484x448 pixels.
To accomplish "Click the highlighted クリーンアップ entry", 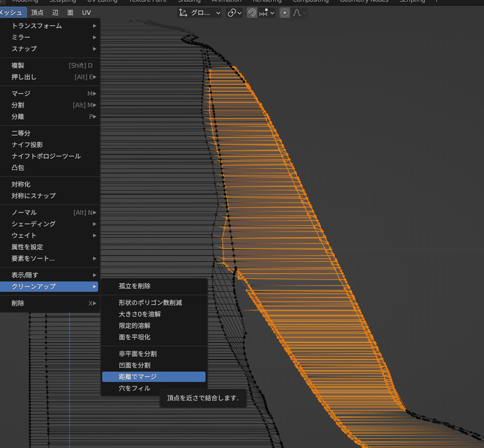I will [x=49, y=287].
